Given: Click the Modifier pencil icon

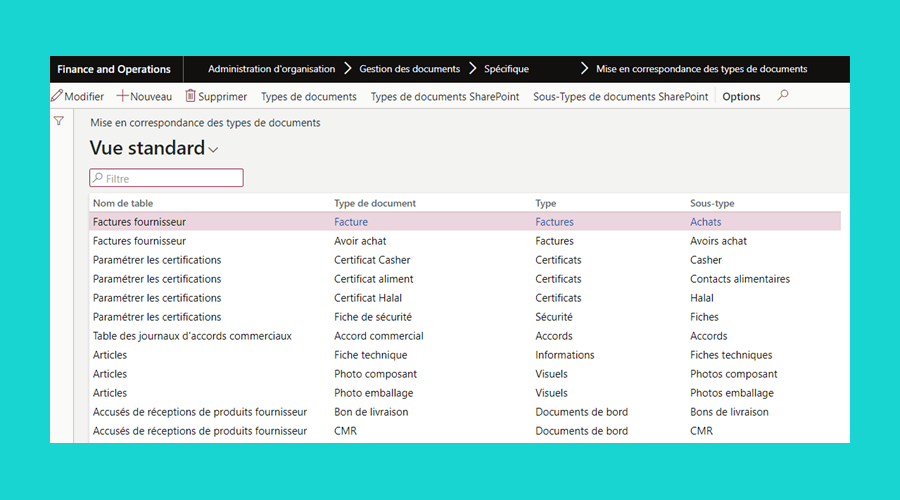Looking at the screenshot, I should (56, 96).
